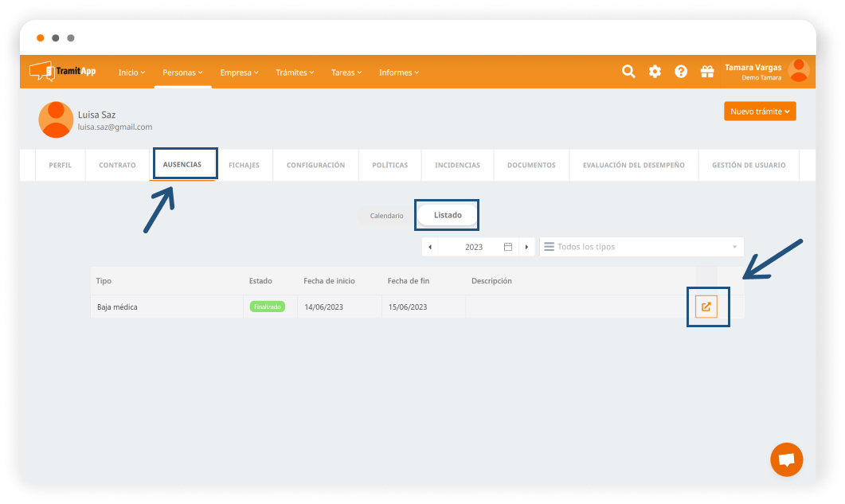Click the search magnifier icon

tap(628, 72)
